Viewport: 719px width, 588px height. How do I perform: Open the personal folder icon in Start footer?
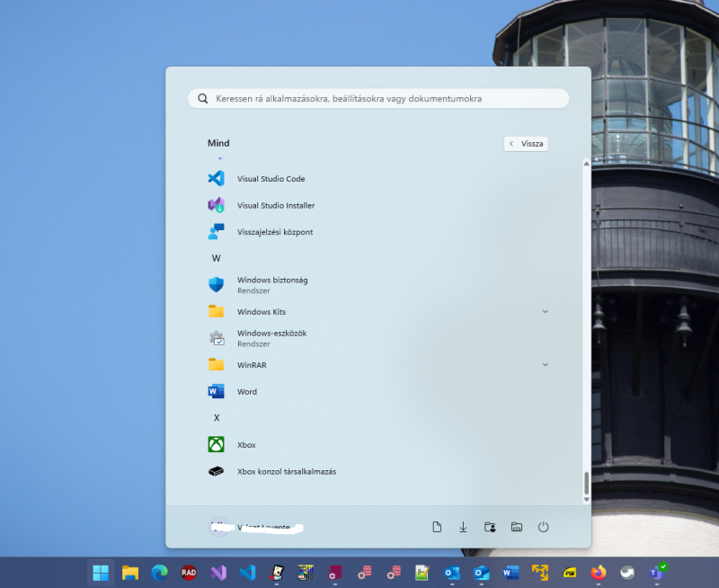[490, 527]
